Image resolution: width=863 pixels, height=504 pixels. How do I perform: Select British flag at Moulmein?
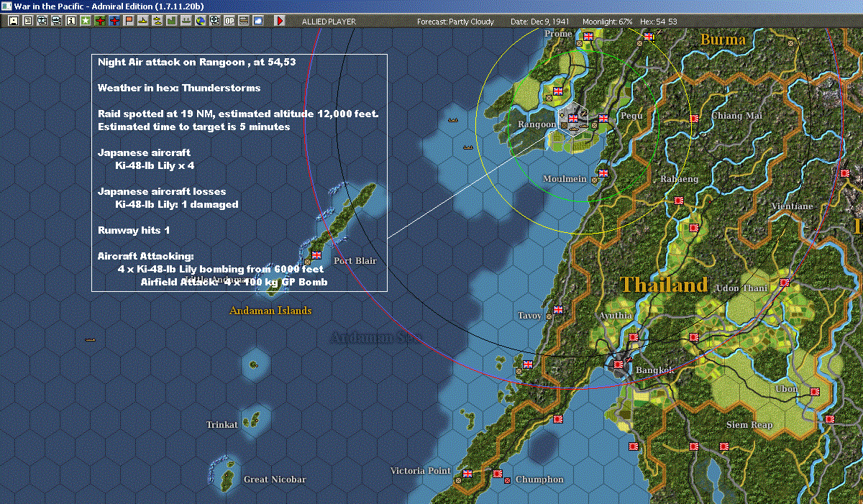tap(603, 173)
